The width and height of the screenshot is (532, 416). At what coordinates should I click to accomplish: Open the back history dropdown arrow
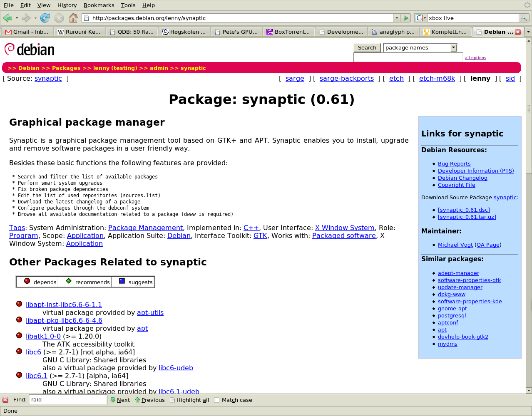tap(17, 18)
